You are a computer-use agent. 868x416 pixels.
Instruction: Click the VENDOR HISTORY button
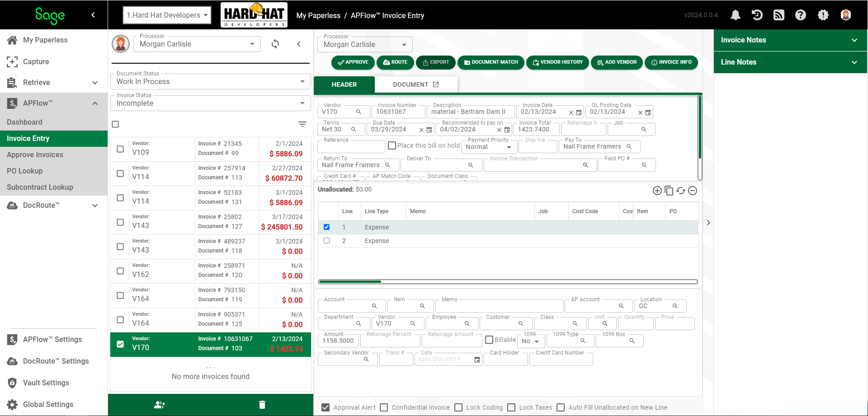coord(558,62)
